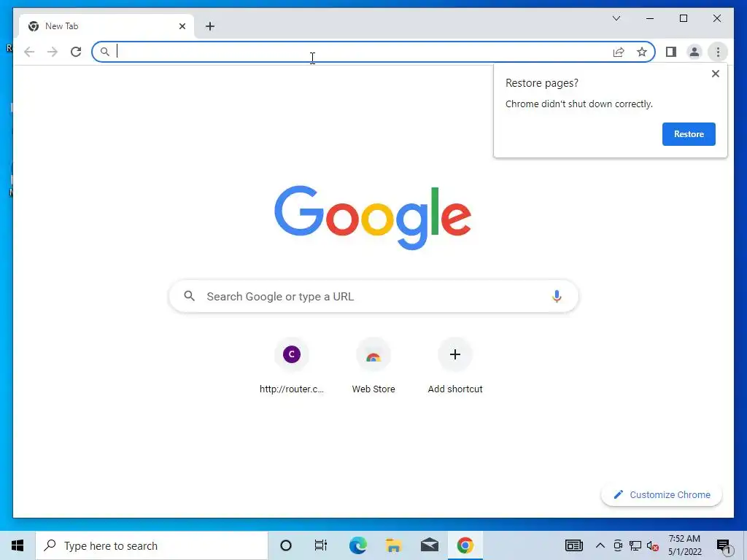Open the Windows Start menu
The width and height of the screenshot is (747, 560).
tap(18, 545)
